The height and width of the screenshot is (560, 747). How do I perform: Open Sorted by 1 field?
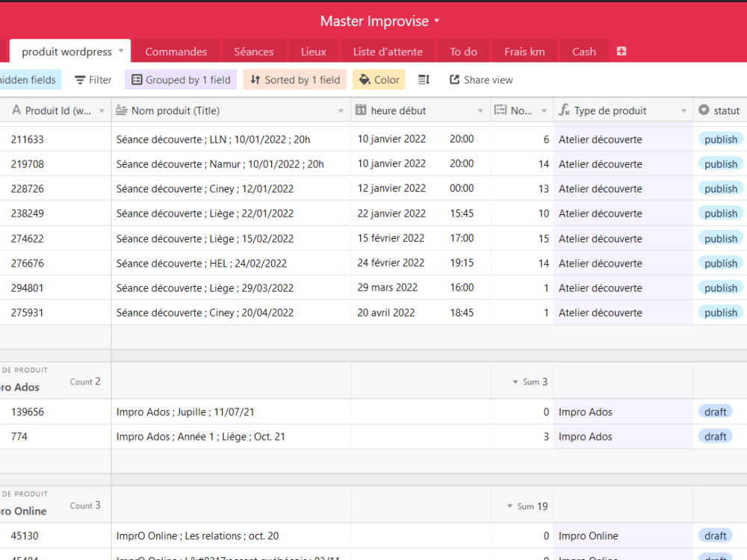click(295, 80)
